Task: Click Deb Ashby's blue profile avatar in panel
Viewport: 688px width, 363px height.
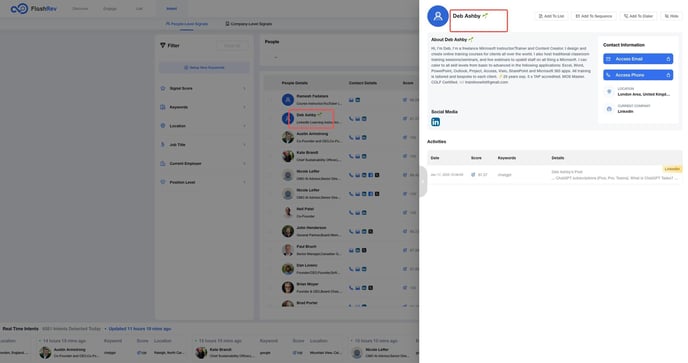Action: tap(437, 16)
